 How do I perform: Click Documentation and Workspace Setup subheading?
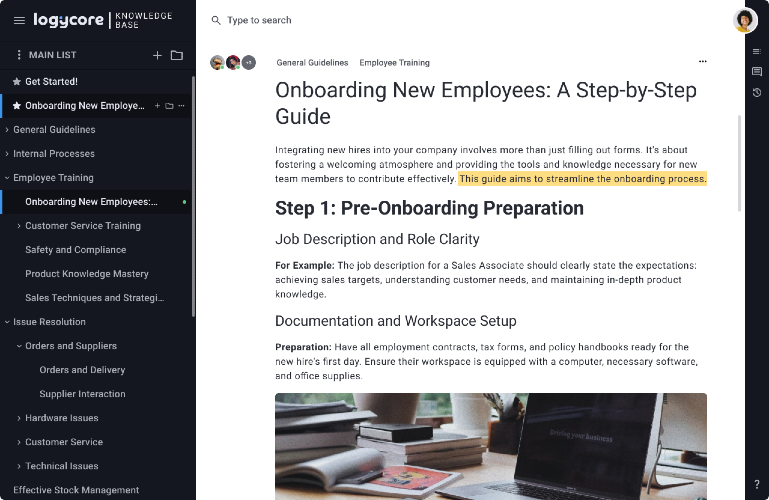(396, 321)
